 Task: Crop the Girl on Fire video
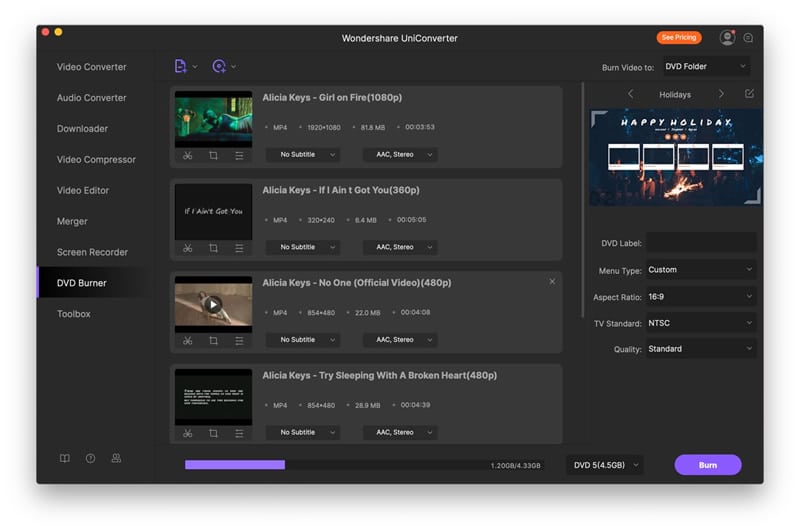coord(213,156)
